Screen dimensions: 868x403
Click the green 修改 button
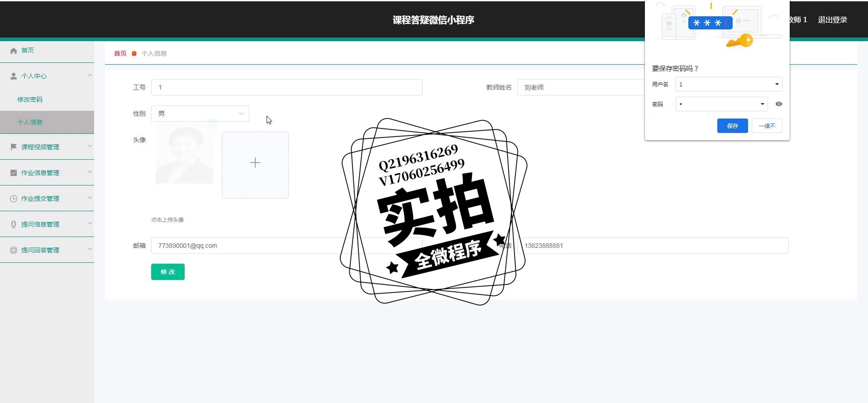click(168, 272)
